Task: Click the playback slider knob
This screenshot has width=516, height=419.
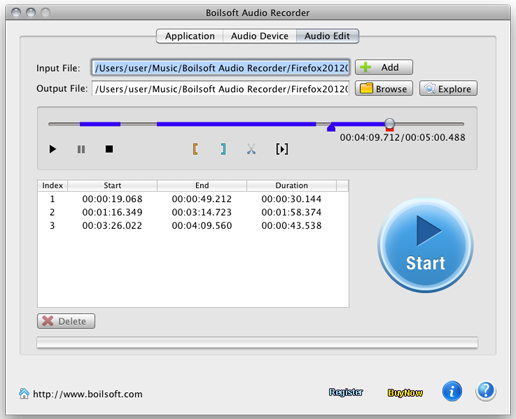Action: tap(389, 123)
